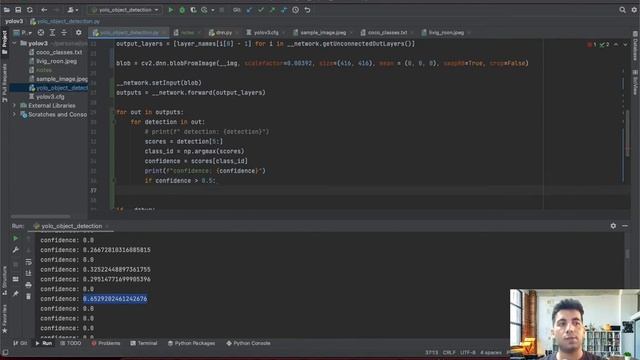Image resolution: width=640 pixels, height=360 pixels.
Task: Rollback changes undo icon
Action: pos(307,10)
